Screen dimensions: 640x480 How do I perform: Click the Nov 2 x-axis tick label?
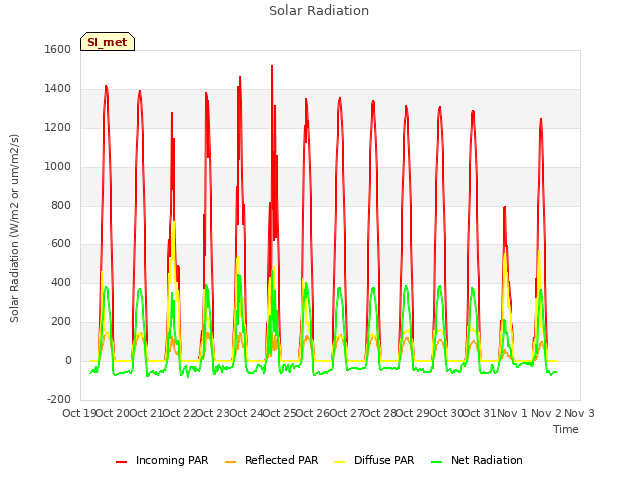click(546, 413)
